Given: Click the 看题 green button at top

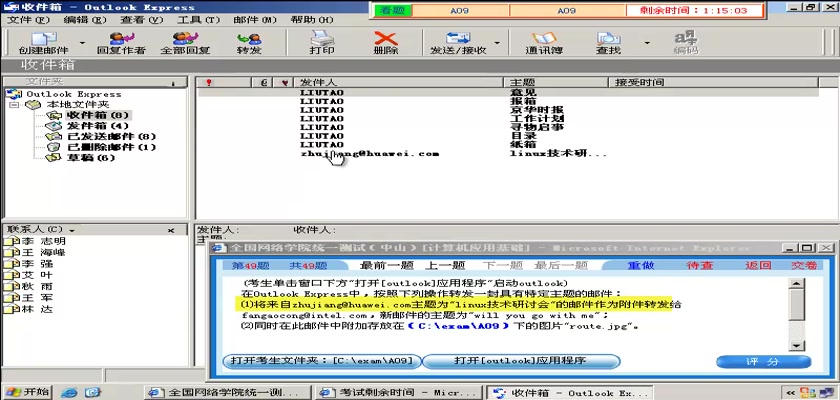Looking at the screenshot, I should tap(393, 11).
